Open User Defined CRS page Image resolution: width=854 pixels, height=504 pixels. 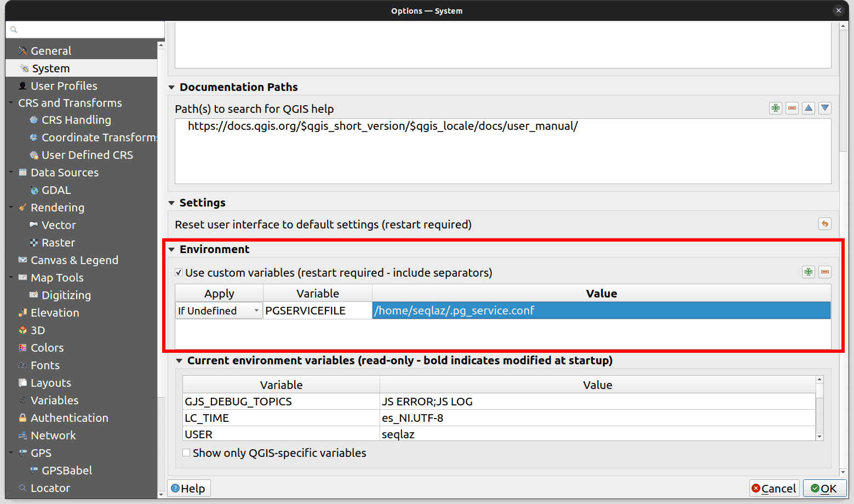(x=87, y=154)
